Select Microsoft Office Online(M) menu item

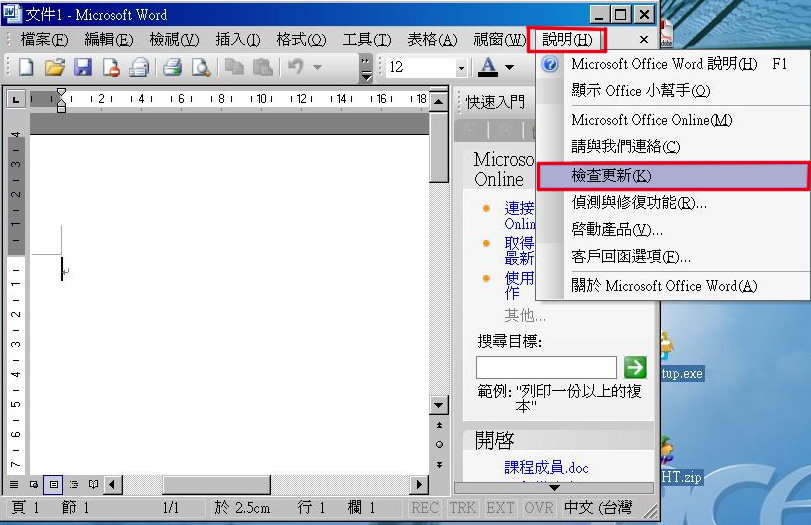click(x=673, y=120)
